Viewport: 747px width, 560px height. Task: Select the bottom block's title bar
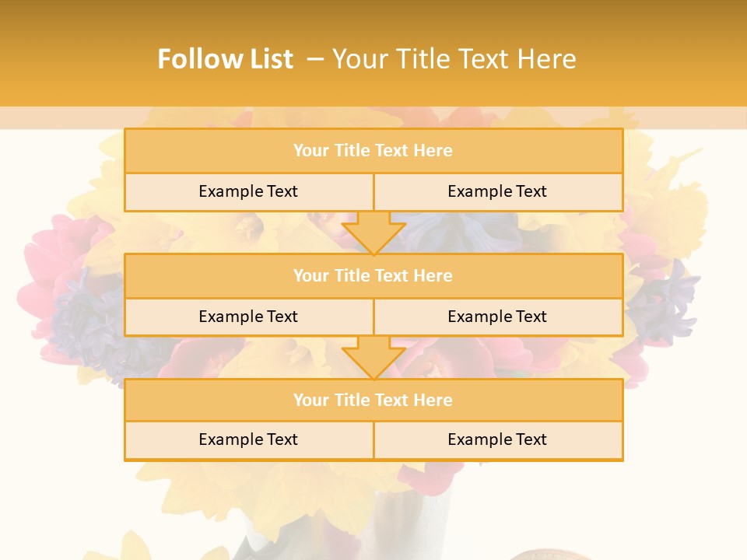(373, 400)
